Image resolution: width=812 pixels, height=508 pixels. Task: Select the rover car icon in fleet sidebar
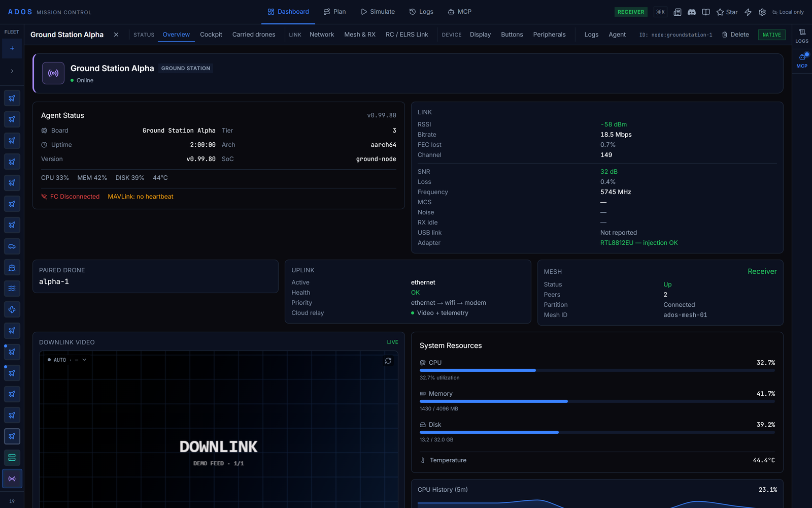coord(12,246)
